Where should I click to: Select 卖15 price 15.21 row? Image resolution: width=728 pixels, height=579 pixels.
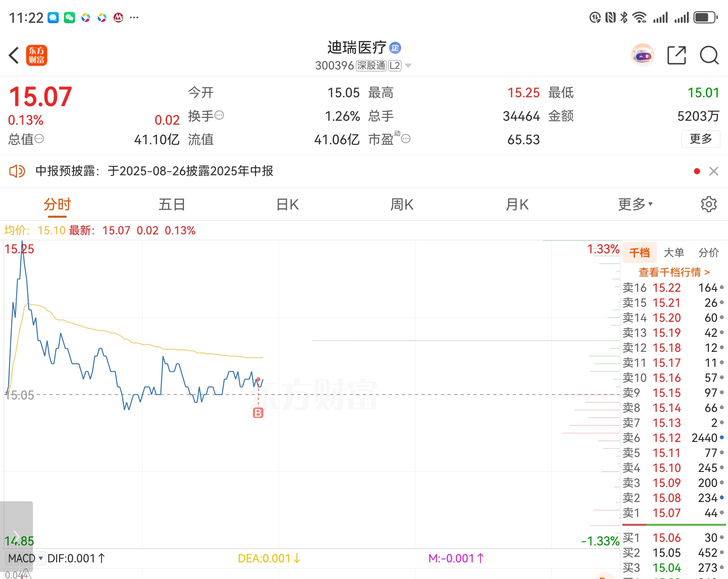click(x=673, y=303)
